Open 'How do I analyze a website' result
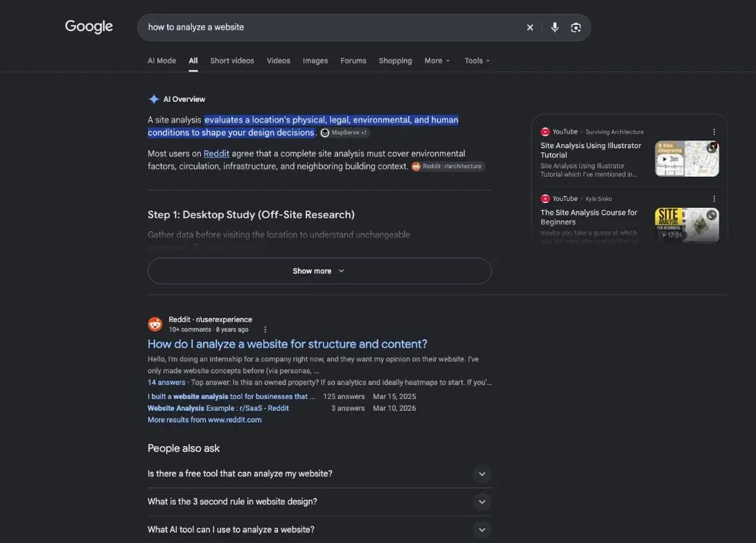Viewport: 756px width, 543px height. [288, 344]
